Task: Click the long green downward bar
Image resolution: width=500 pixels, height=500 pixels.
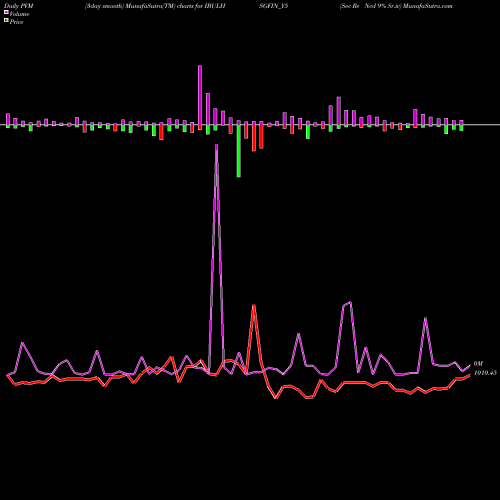Action: 239,151
